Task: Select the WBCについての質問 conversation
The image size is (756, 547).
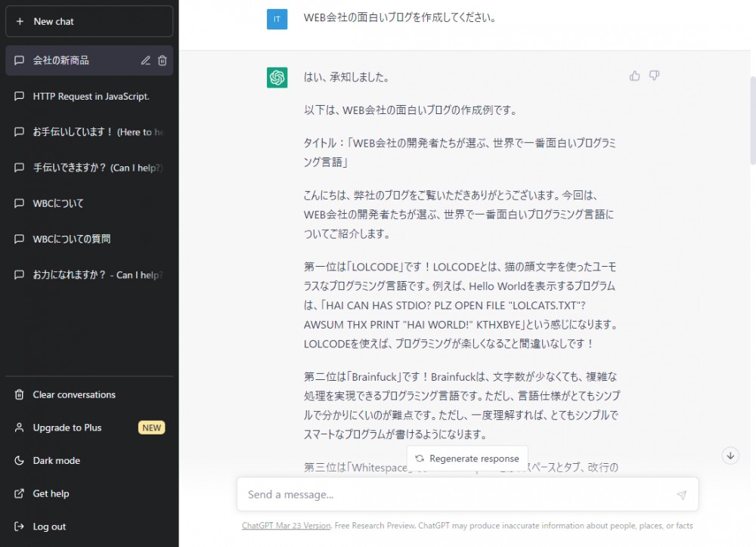Action: tap(71, 240)
